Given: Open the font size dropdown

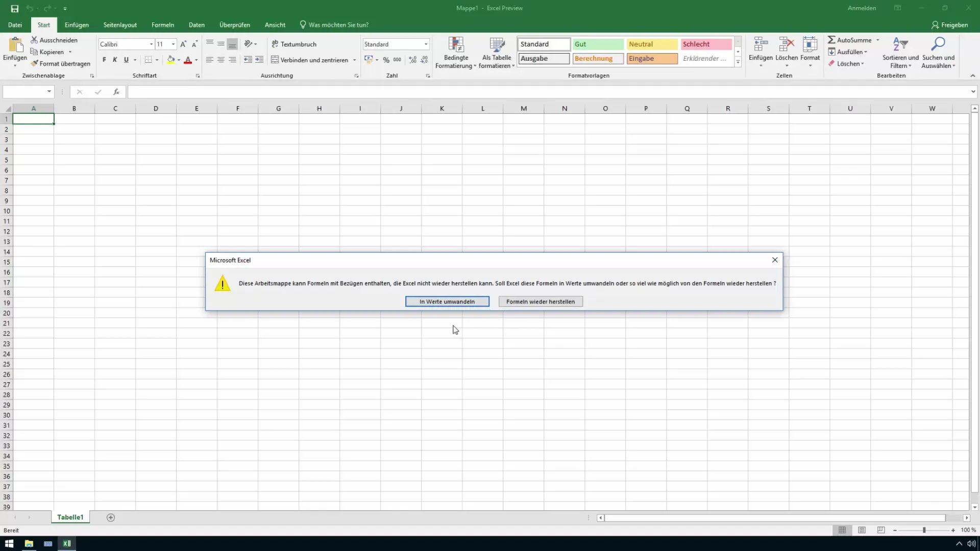Looking at the screenshot, I should coord(173,44).
